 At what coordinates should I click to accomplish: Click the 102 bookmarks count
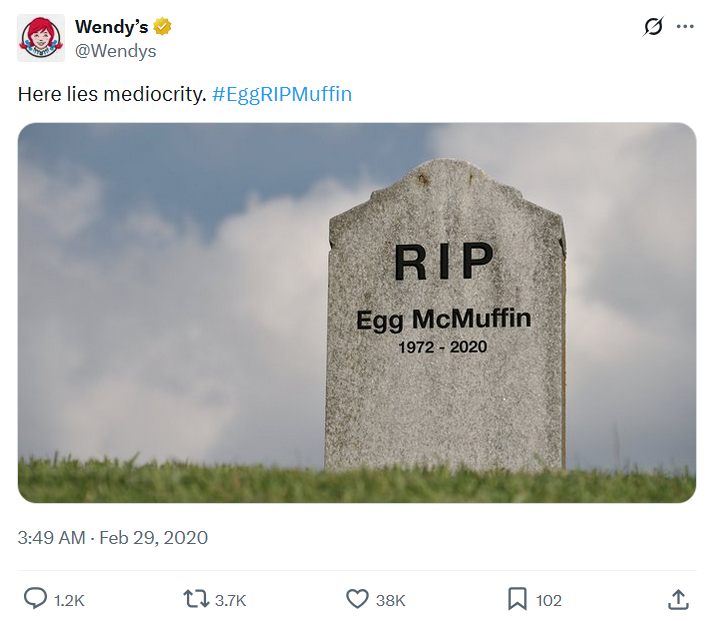pos(549,600)
